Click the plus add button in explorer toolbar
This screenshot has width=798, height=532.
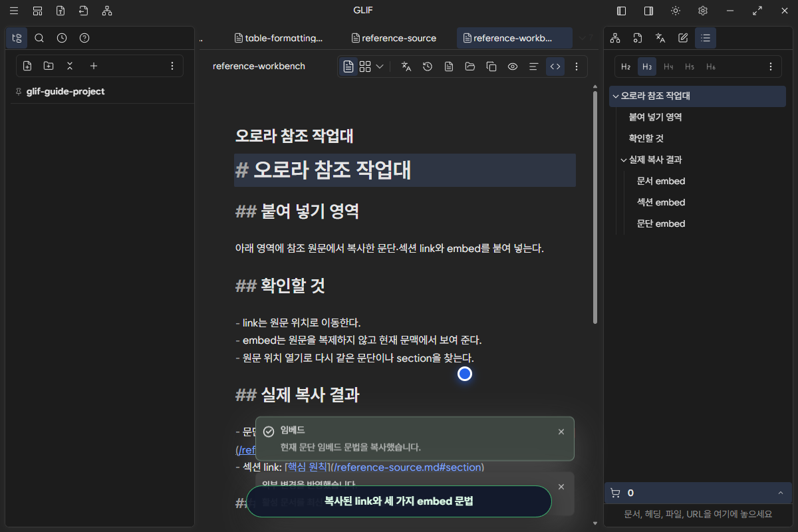pos(94,66)
